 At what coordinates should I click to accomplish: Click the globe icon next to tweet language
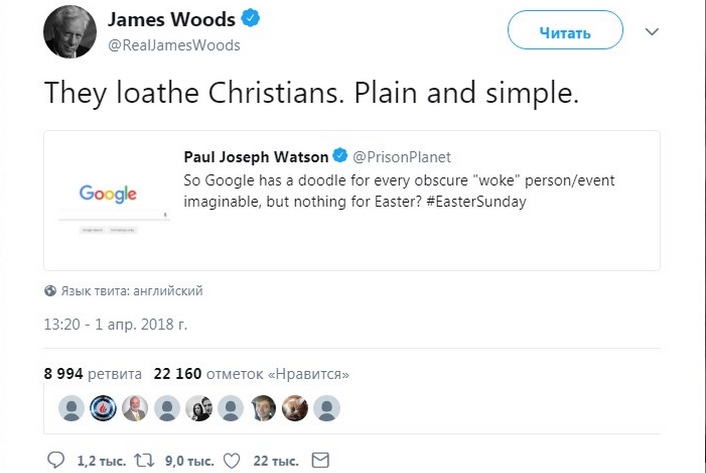50,291
